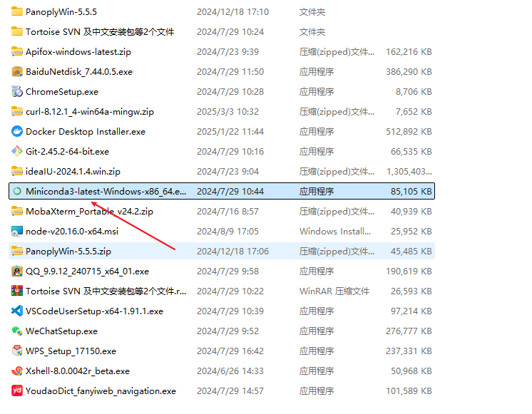Click the 25,952 KB size cell

[411, 232]
